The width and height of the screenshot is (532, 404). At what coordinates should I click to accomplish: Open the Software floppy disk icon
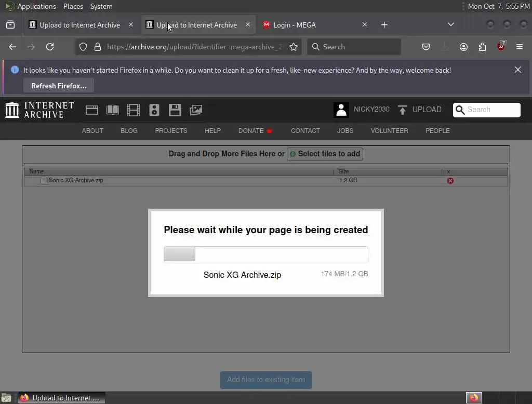[175, 110]
